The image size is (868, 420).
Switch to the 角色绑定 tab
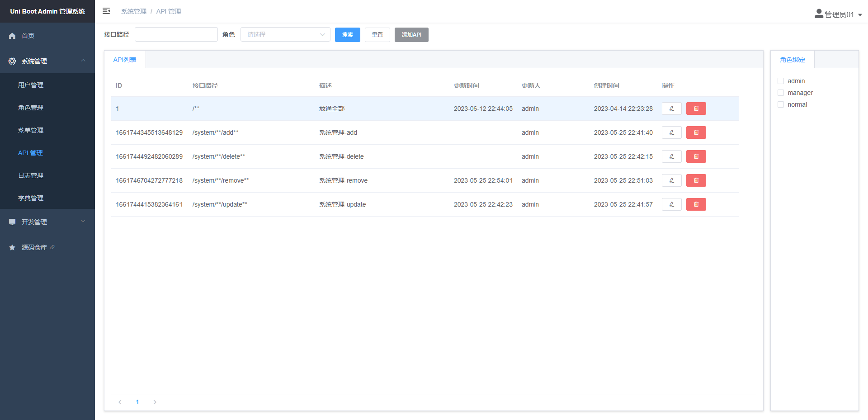click(793, 60)
